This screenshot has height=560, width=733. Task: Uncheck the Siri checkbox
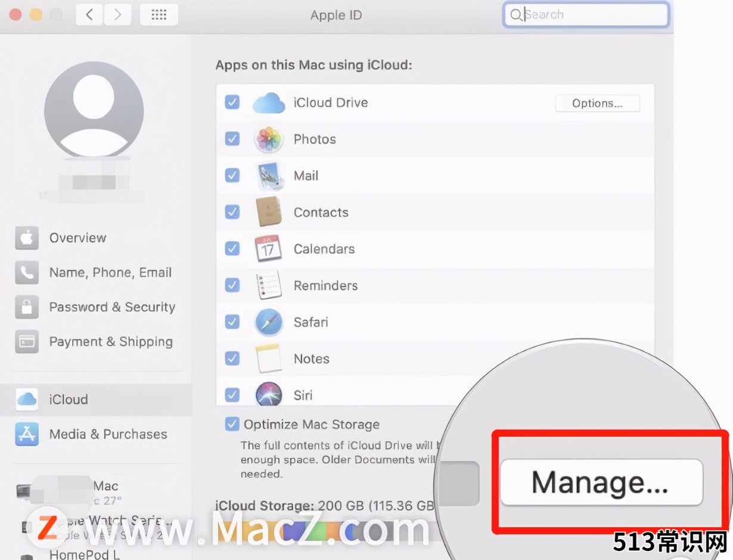pos(232,395)
